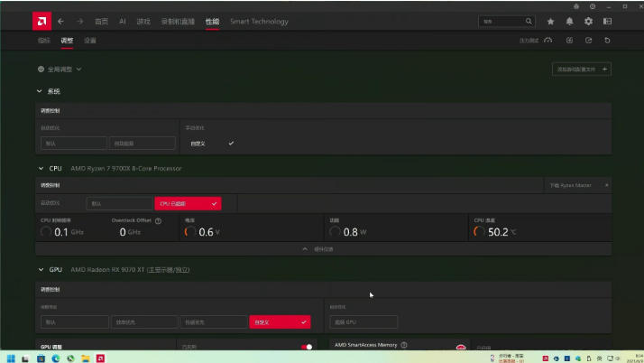644x363 pixels.
Task: Click AMD SmartAccess Memory help icon
Action: click(404, 345)
